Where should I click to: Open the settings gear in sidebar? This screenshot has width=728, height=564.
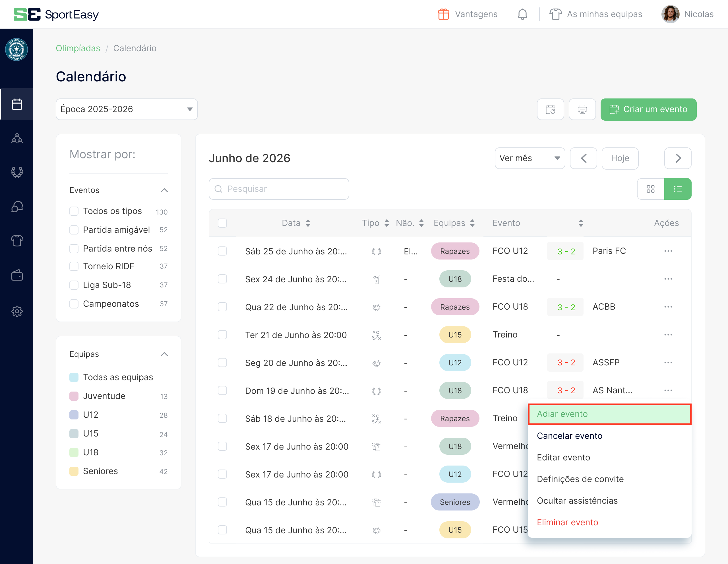(x=17, y=311)
